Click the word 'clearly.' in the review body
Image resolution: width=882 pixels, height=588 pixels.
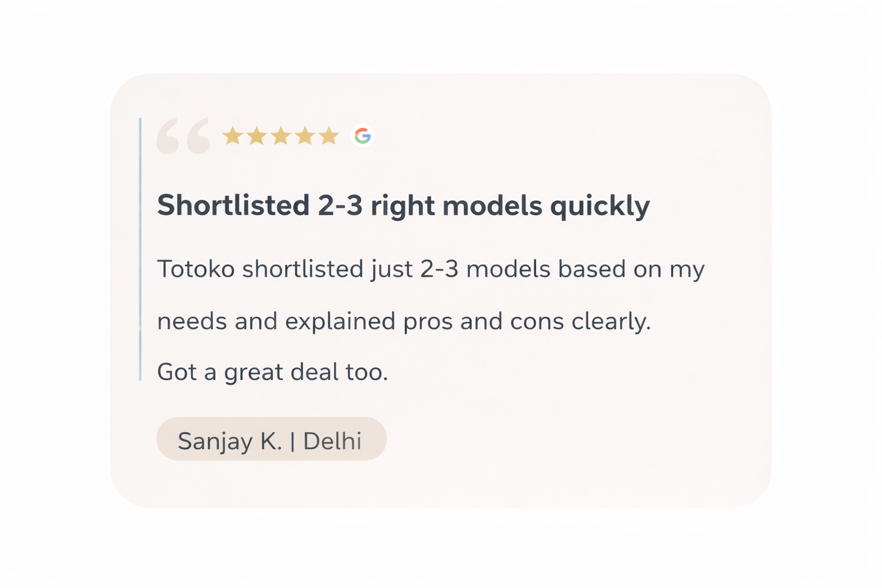pyautogui.click(x=611, y=321)
